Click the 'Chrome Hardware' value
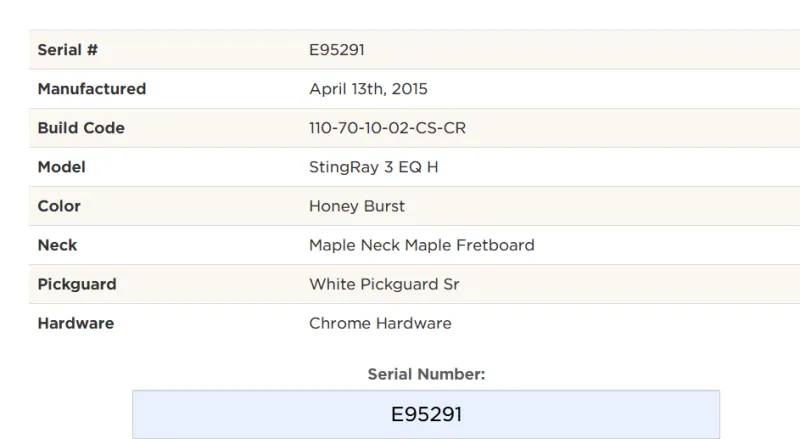The width and height of the screenshot is (800, 439). (380, 323)
